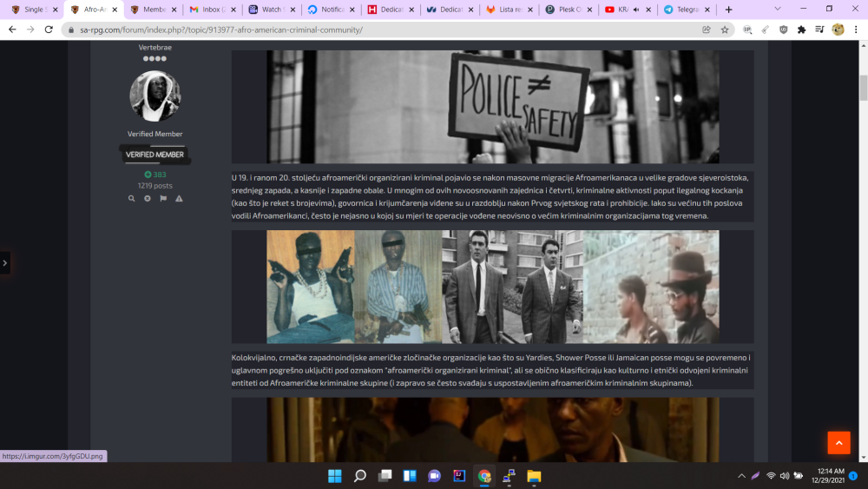Open the browser Extensions puzzle icon
The width and height of the screenshot is (868, 489).
click(x=801, y=30)
